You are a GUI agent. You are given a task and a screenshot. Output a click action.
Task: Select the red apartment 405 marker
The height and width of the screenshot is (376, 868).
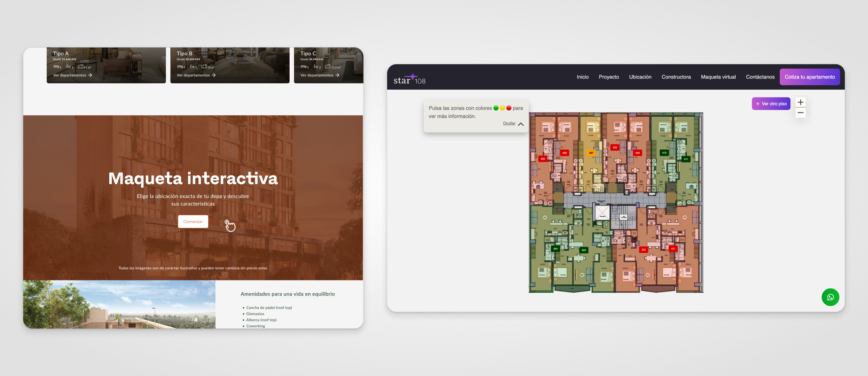click(x=543, y=159)
